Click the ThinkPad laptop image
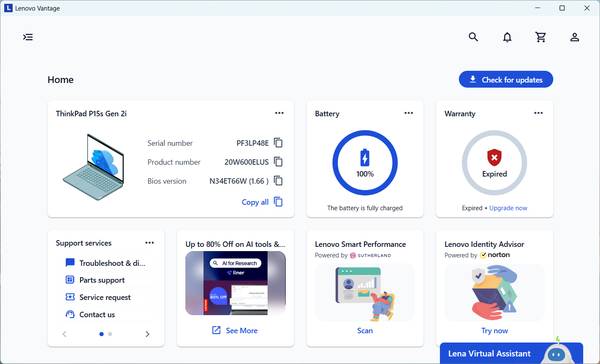This screenshot has height=364, width=600. point(94,167)
